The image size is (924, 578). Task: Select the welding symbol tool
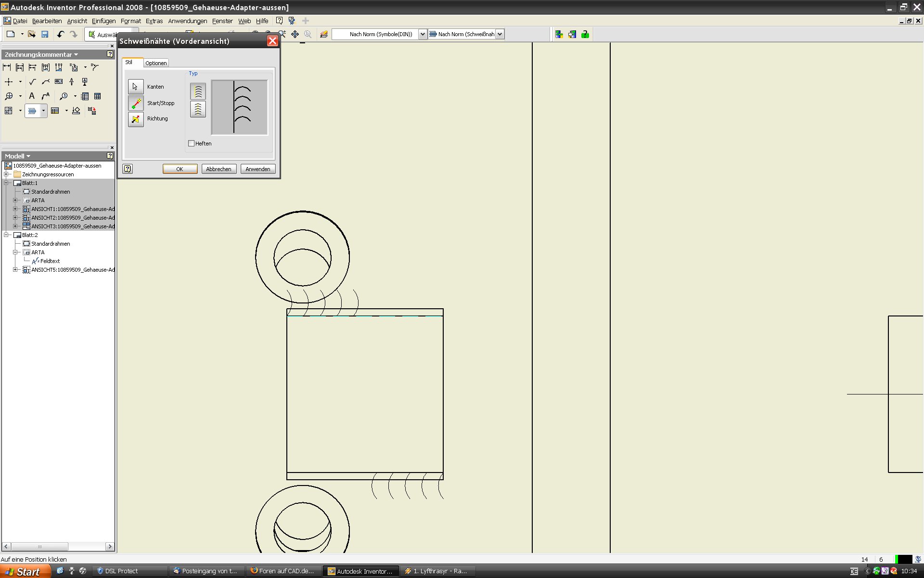[46, 82]
